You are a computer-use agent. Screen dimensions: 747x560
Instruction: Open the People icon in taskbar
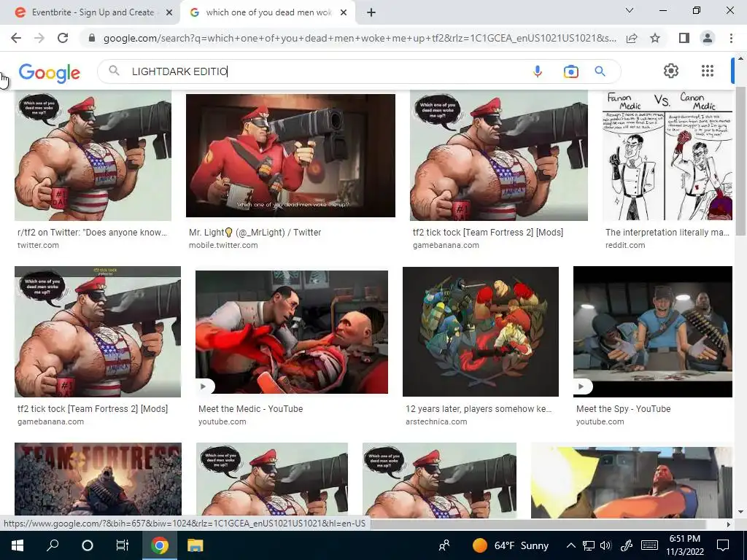click(x=444, y=545)
